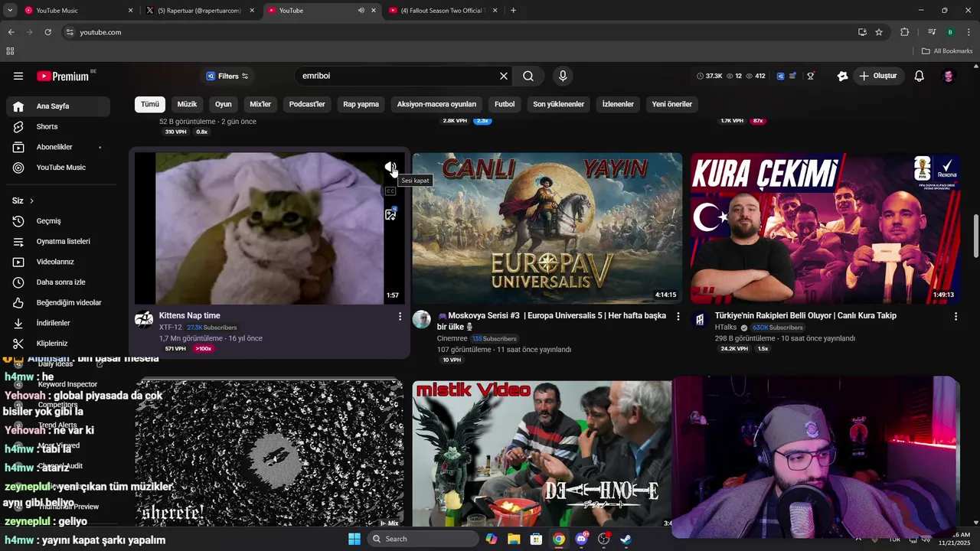Switch to Fallout Season Two tab
980x551 pixels.
(x=443, y=11)
